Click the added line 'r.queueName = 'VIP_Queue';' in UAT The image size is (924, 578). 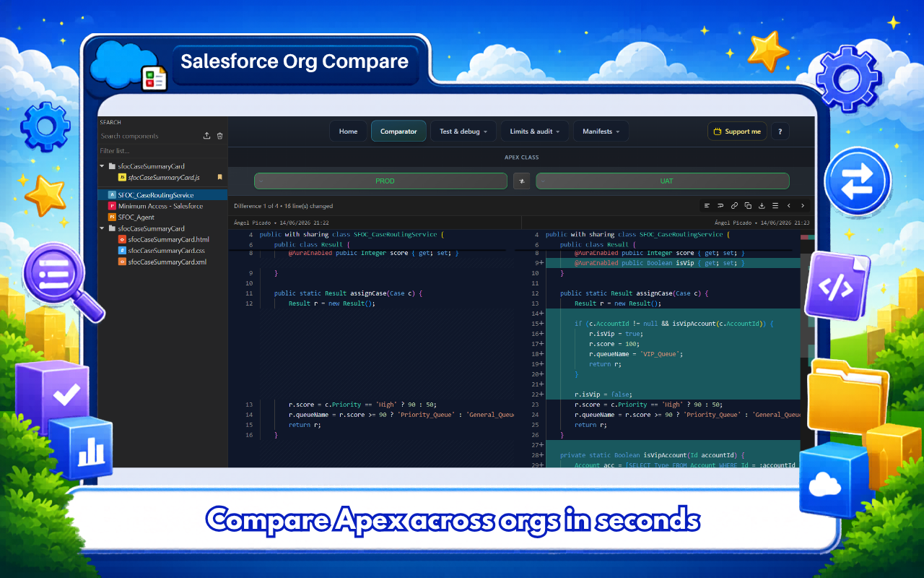(636, 354)
